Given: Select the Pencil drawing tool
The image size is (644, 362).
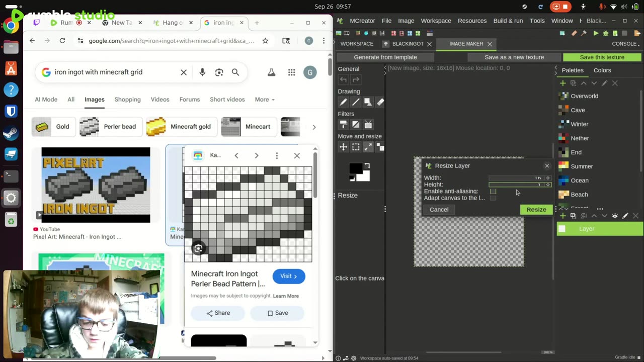Looking at the screenshot, I should tap(343, 102).
